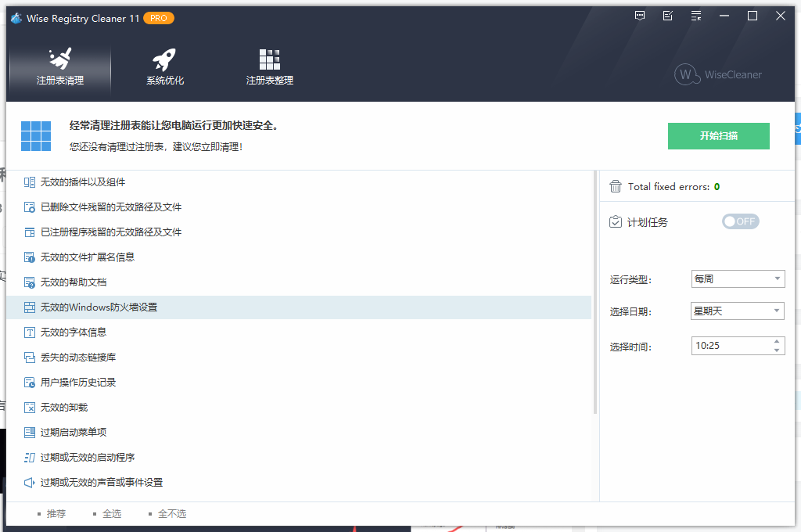Click the 无效的Windows防火墙设置 firewall icon
801x532 pixels.
coord(30,307)
